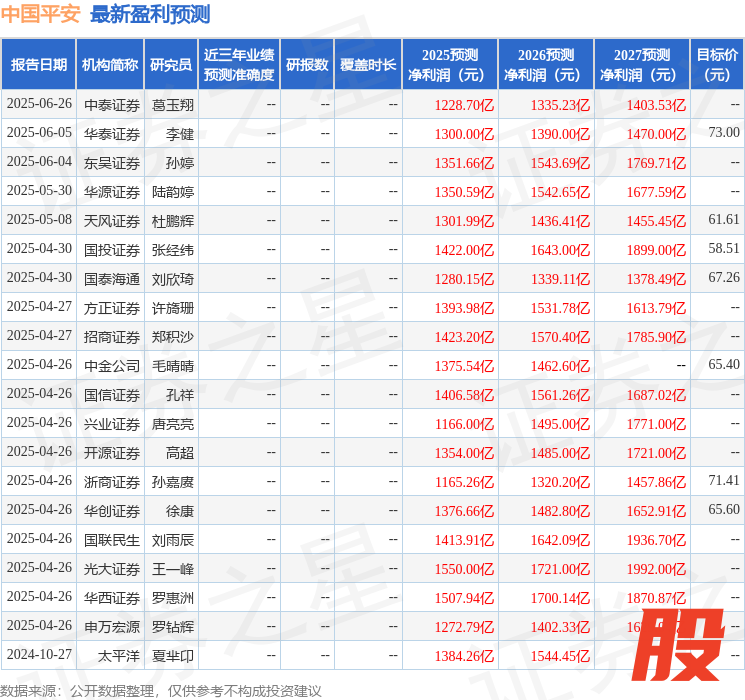
Task: Click analyst name 李健
Action: (180, 134)
